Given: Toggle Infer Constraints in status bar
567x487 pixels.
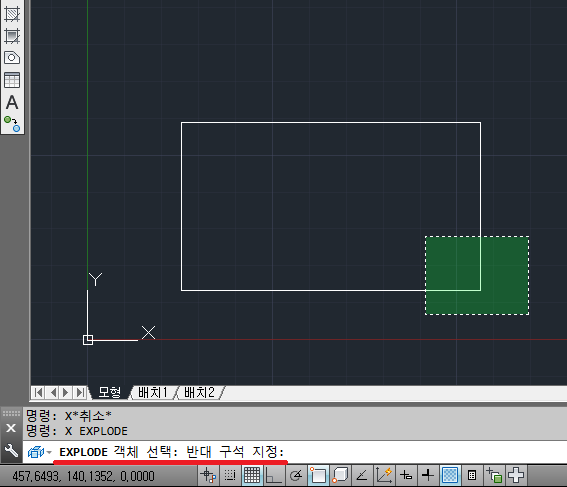Looking at the screenshot, I should 209,475.
